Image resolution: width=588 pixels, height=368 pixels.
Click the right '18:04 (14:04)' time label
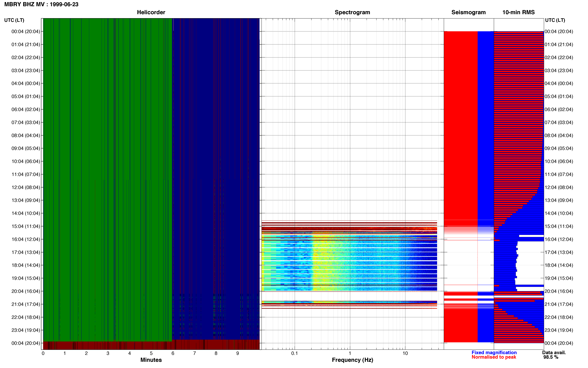click(559, 265)
